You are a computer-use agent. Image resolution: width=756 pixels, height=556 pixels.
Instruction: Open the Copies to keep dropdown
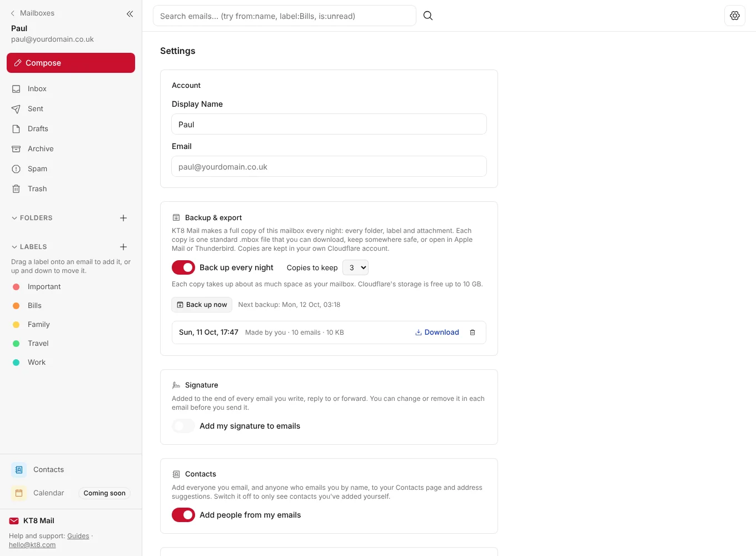tap(355, 267)
